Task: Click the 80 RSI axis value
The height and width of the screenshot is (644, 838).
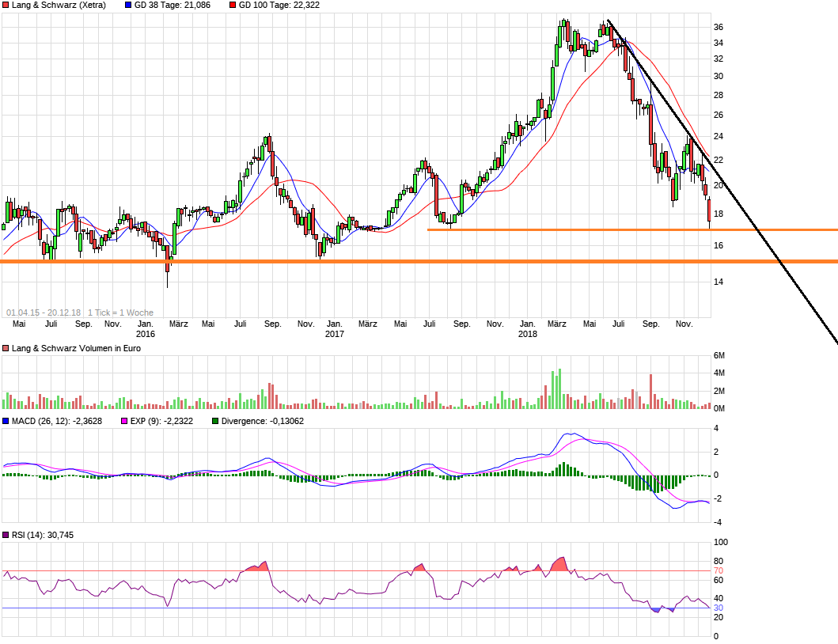Action: pyautogui.click(x=719, y=561)
